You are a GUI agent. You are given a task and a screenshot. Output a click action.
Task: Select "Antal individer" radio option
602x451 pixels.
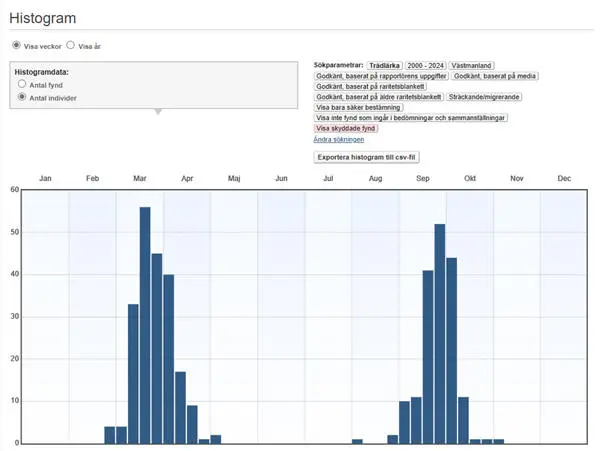click(22, 98)
